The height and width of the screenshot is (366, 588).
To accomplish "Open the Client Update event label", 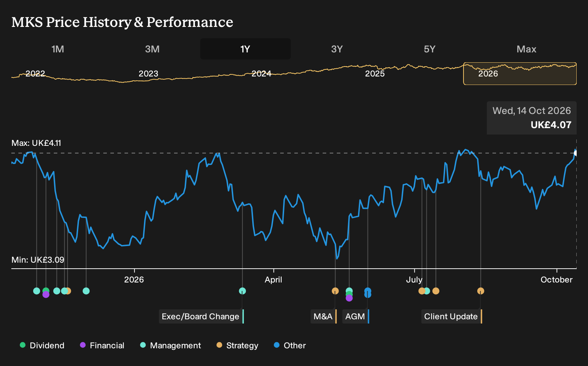I will click(452, 316).
